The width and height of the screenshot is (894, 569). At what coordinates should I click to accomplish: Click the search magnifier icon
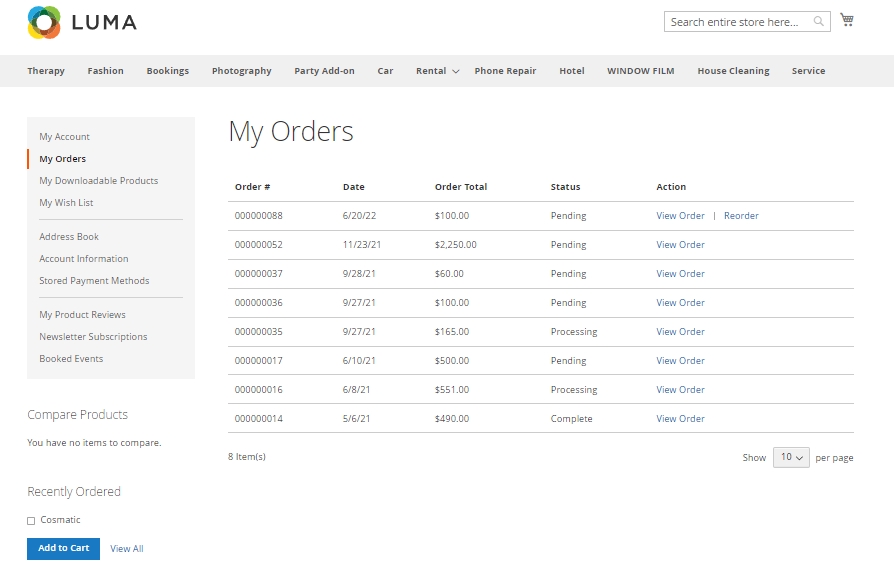818,22
